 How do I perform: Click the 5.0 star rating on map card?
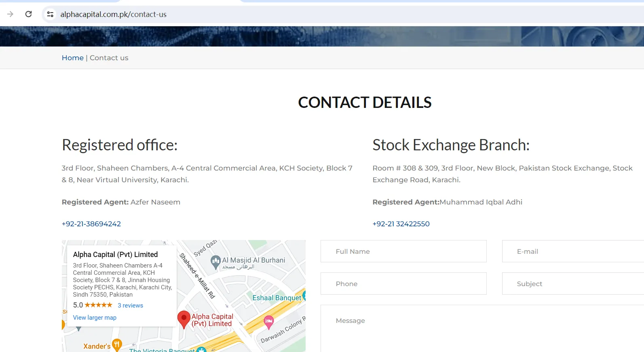(x=93, y=305)
